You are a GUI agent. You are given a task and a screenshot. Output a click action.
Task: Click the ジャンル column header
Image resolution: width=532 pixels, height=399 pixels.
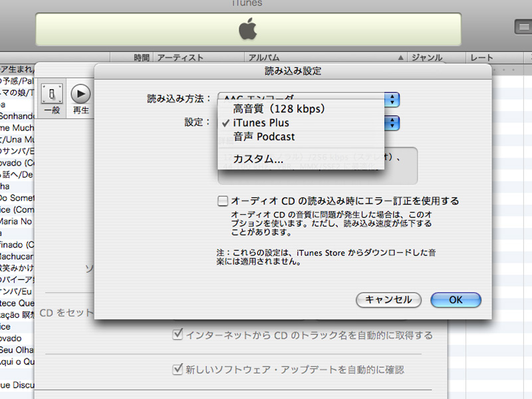pyautogui.click(x=436, y=58)
